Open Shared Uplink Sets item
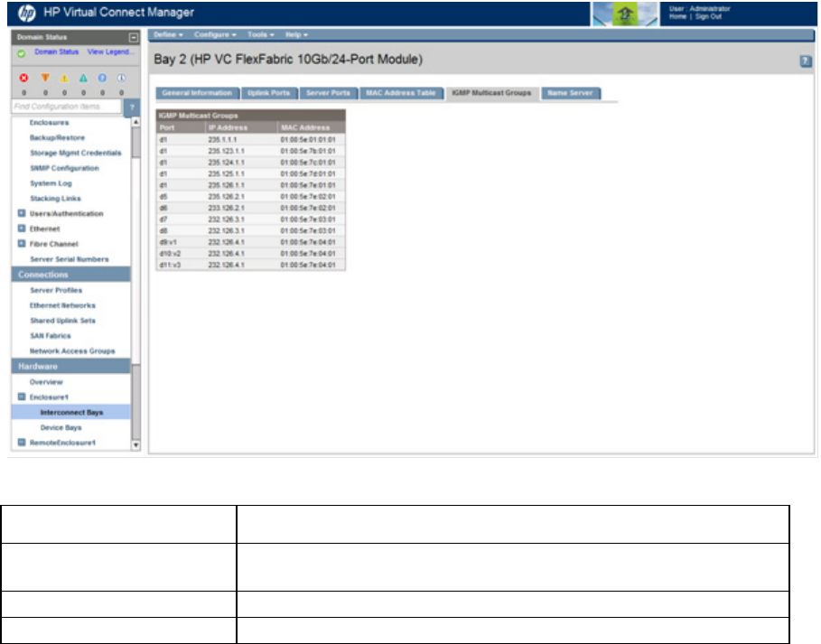Viewport: 821px width, 644px height. click(62, 321)
